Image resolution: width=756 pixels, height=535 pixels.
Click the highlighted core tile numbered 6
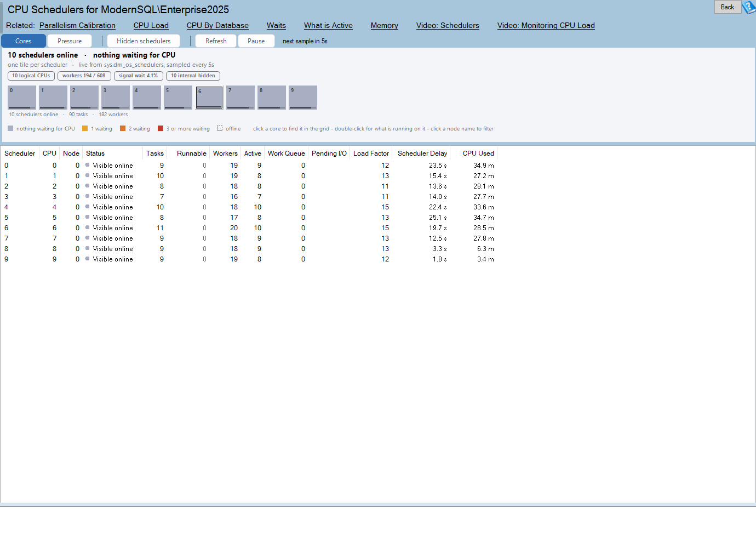(x=209, y=98)
